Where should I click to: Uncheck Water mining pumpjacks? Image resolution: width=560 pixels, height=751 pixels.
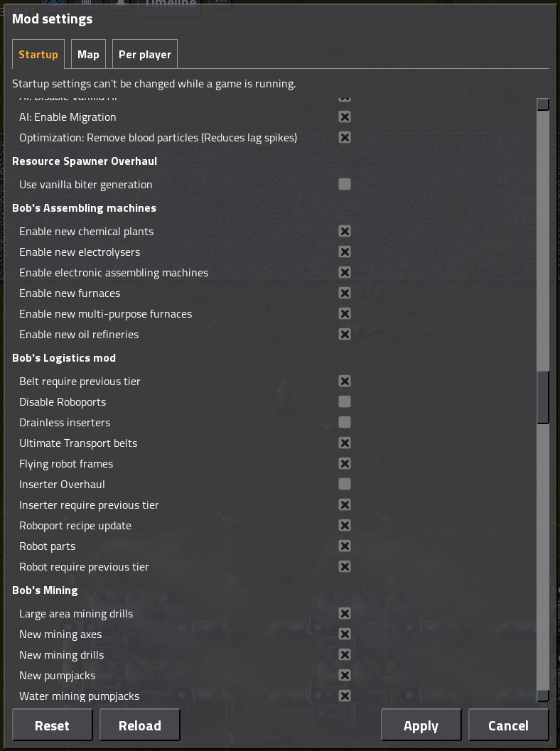(x=345, y=696)
